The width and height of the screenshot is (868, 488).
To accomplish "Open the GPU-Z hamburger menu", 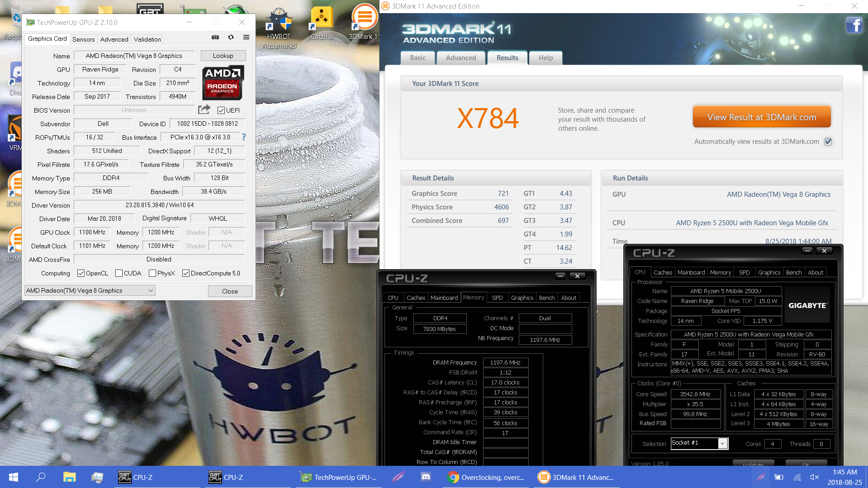I will coord(246,38).
